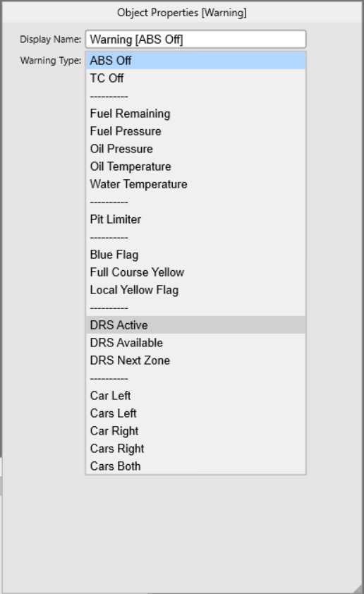Select Car Right warning type
Screen dimensions: 364x594
(195, 430)
